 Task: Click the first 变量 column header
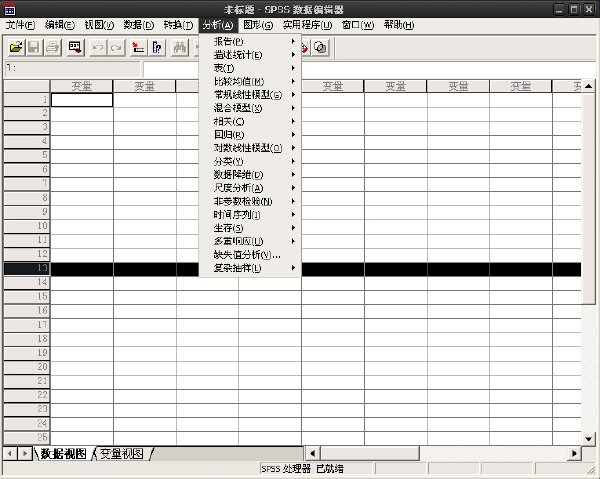(82, 86)
